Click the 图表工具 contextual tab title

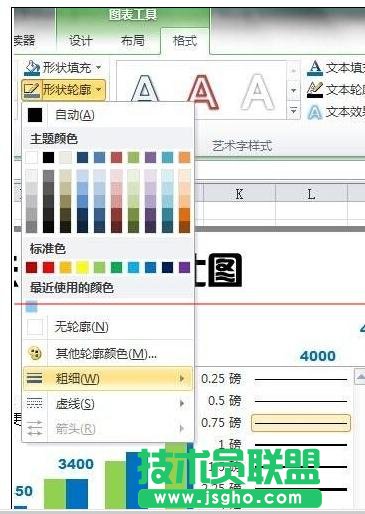132,15
